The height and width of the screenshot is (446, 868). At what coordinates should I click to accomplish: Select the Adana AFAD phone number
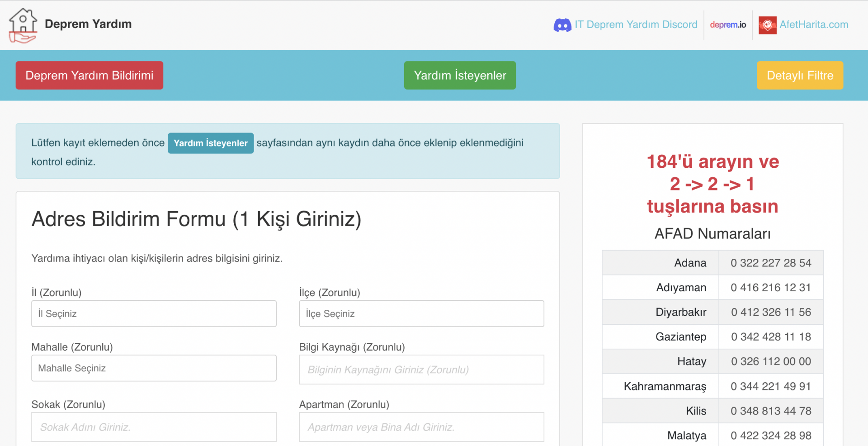pos(771,263)
